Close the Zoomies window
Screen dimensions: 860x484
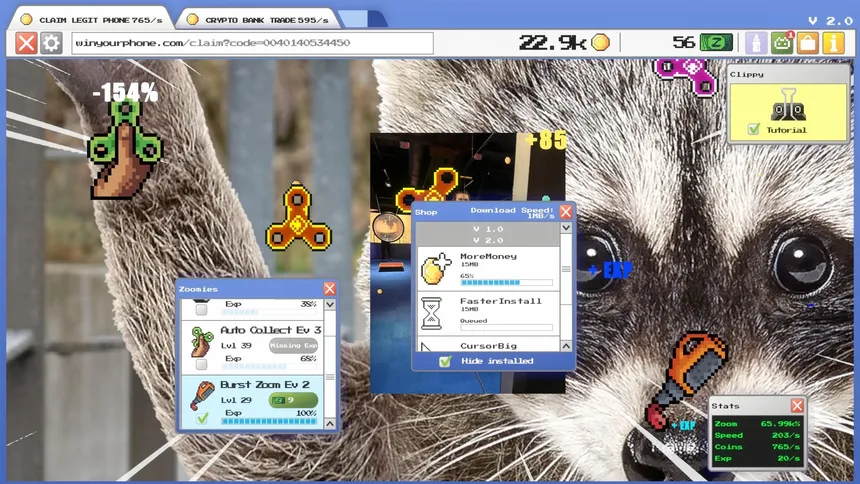[x=330, y=289]
